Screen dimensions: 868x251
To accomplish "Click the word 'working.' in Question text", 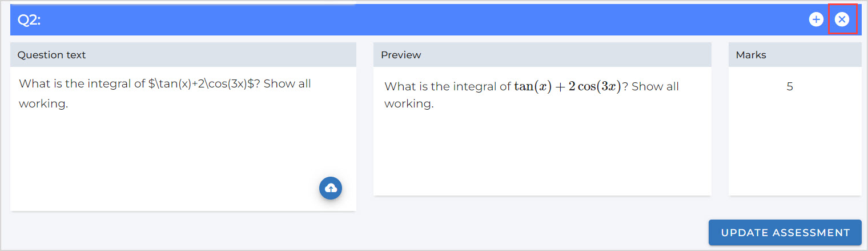I will pyautogui.click(x=43, y=104).
